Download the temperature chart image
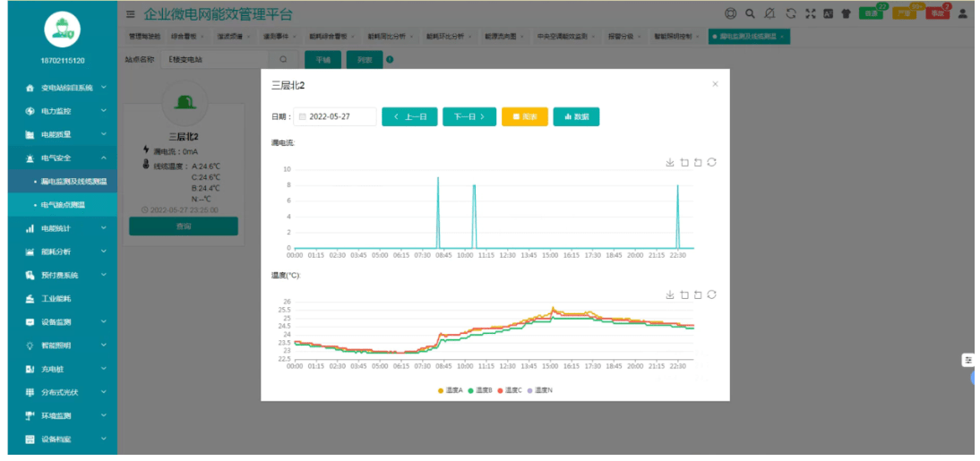This screenshot has width=980, height=461. click(670, 295)
